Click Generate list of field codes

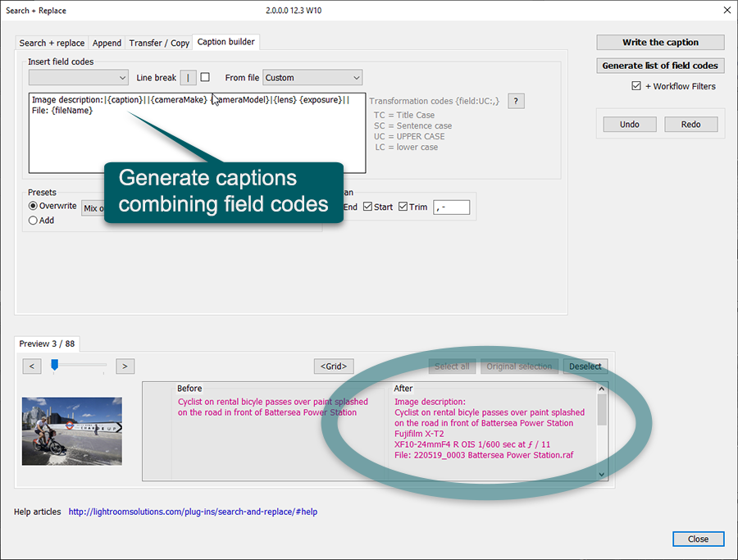tap(660, 66)
